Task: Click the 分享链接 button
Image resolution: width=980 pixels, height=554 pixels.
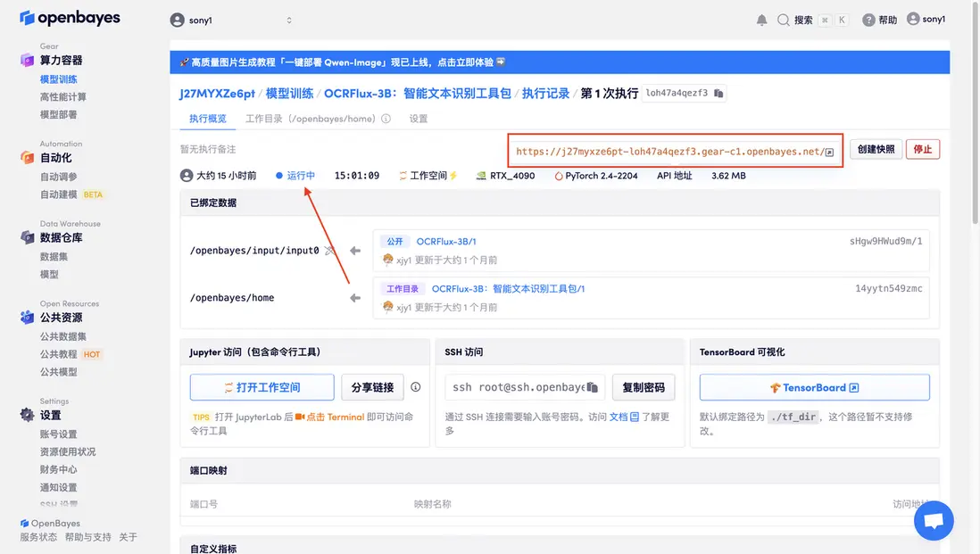Action: click(x=372, y=387)
